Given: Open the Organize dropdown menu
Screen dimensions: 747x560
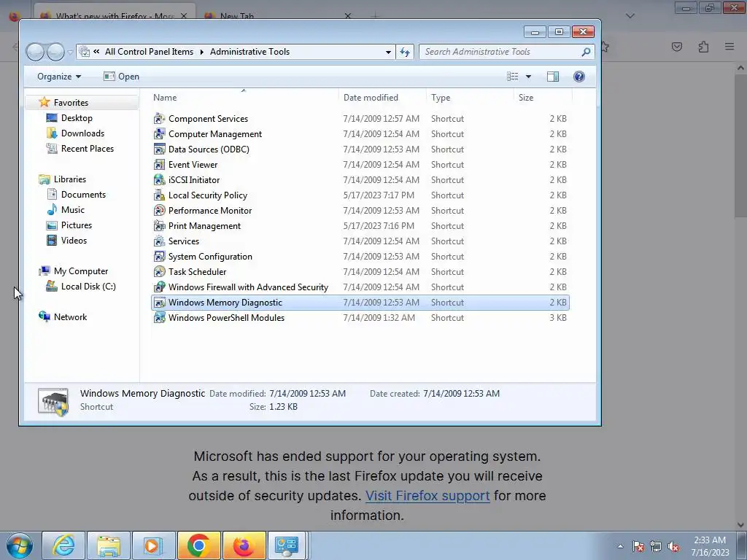Looking at the screenshot, I should coord(59,77).
